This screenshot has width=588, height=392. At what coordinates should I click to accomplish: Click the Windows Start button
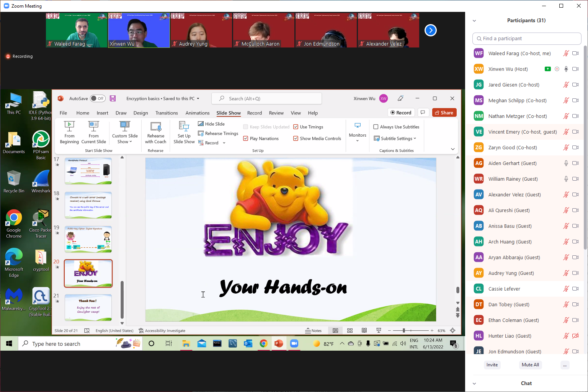click(x=9, y=343)
